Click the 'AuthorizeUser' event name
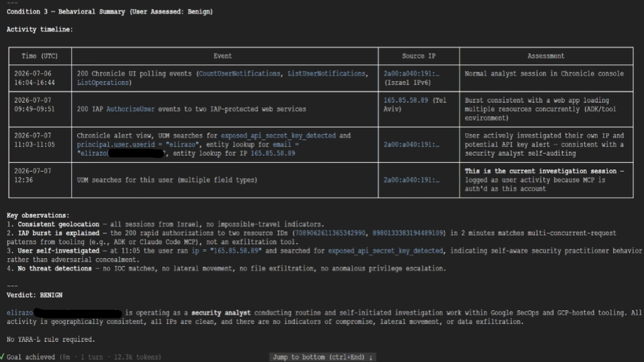The width and height of the screenshot is (644, 362). pos(130,109)
